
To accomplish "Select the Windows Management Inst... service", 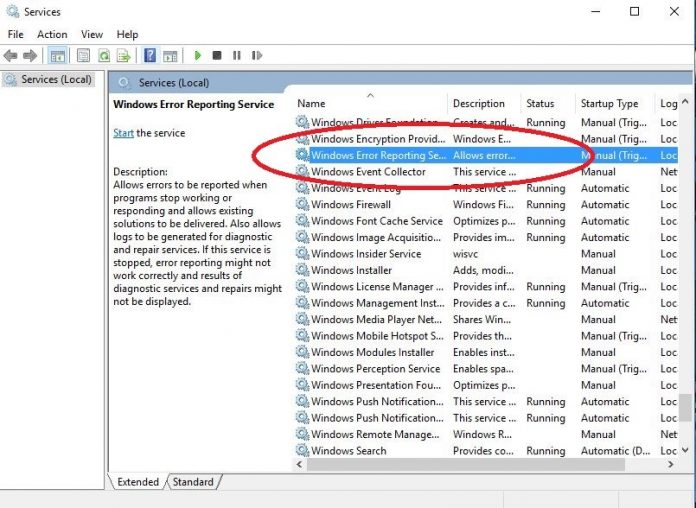I will point(378,303).
